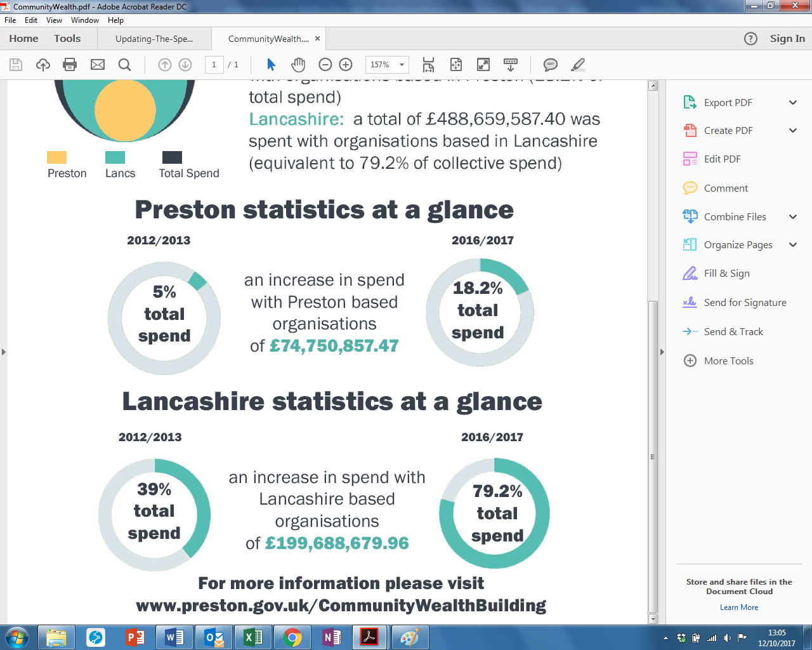Toggle the Selection arrow tool
The width and height of the screenshot is (812, 650).
point(272,65)
